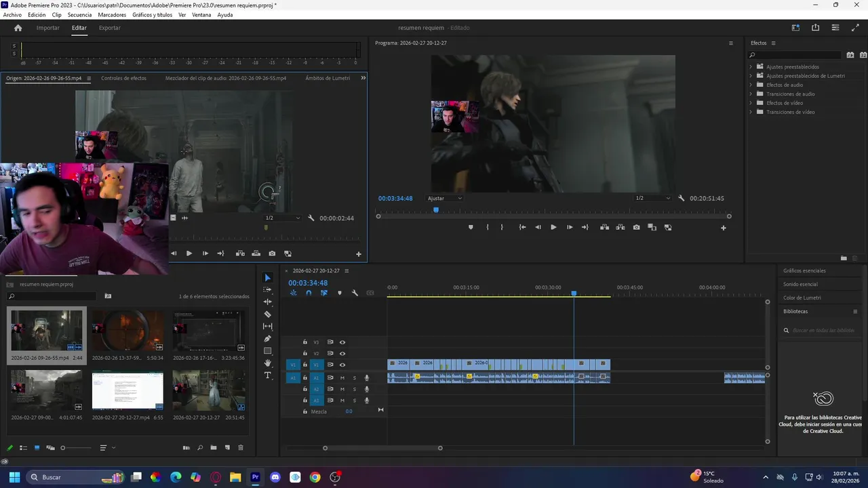Image resolution: width=868 pixels, height=488 pixels.
Task: Select the Ripple Edit tool
Action: tap(267, 302)
